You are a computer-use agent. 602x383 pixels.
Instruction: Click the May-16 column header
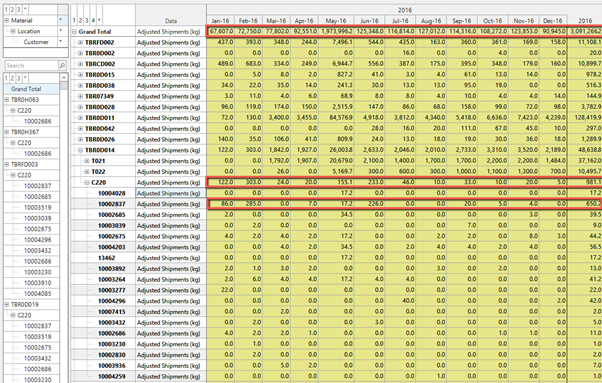(x=336, y=21)
